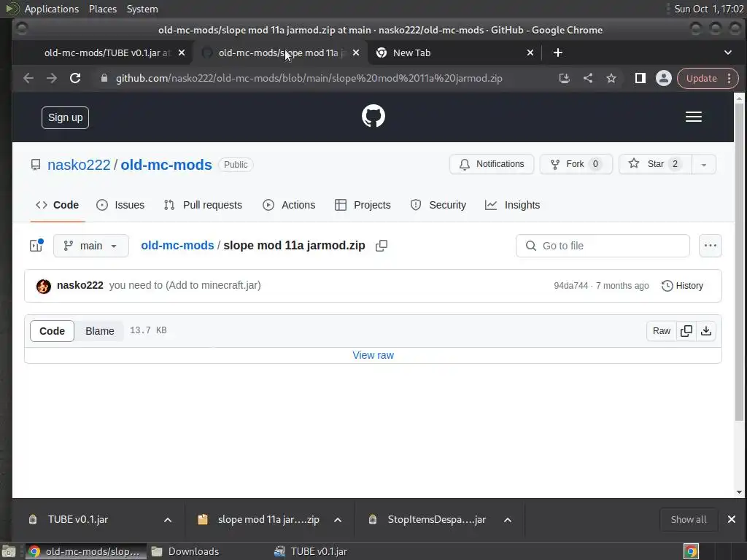This screenshot has width=747, height=560.
Task: Click the Go to file search field
Action: click(603, 246)
